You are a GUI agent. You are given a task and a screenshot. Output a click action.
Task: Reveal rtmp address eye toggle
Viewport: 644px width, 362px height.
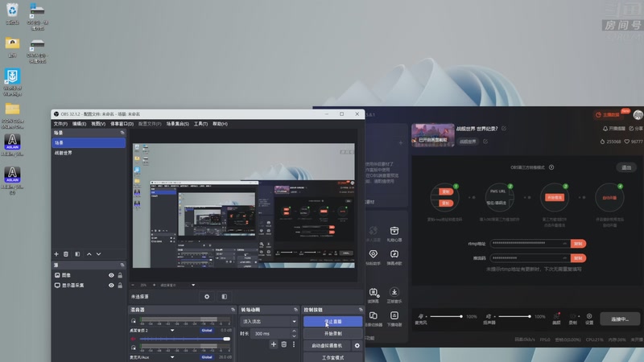pyautogui.click(x=564, y=244)
